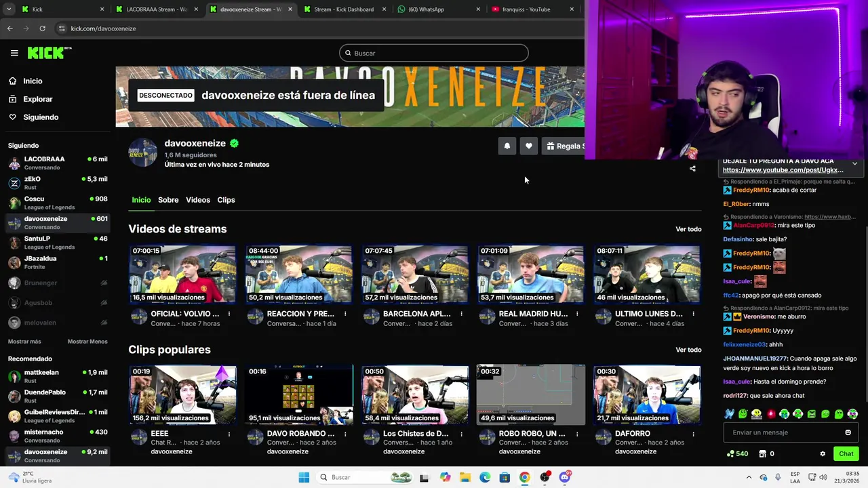Open options menu for DAVO ROBANDO clip
The height and width of the screenshot is (488, 868).
(x=345, y=434)
